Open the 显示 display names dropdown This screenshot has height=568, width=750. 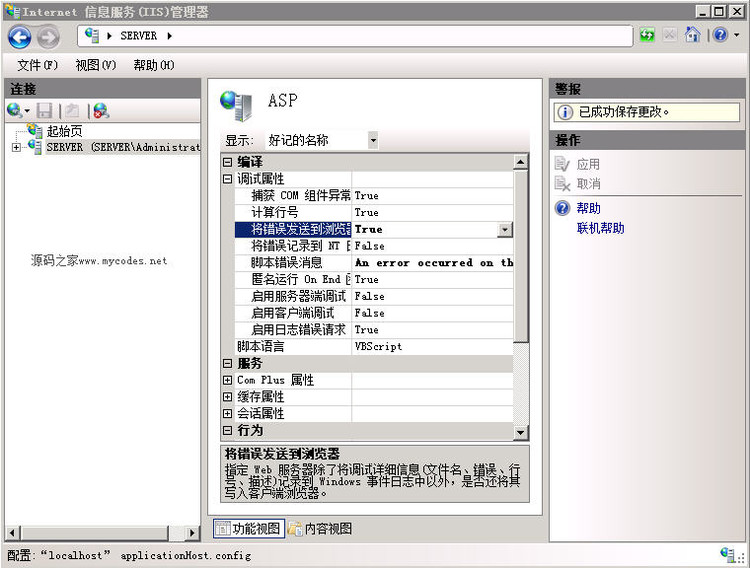pyautogui.click(x=373, y=141)
